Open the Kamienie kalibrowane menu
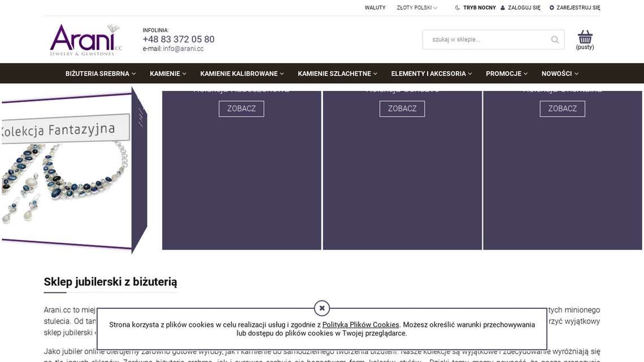 (x=242, y=73)
